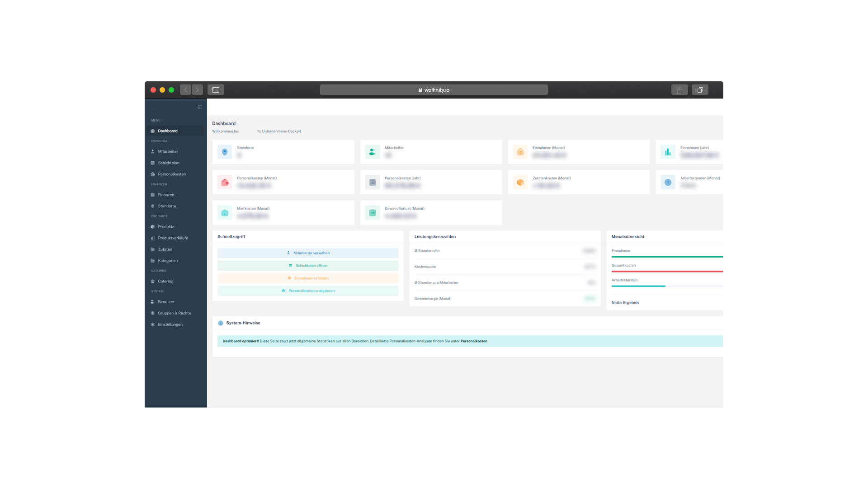The height and width of the screenshot is (488, 868).
Task: Click the Standorte location pin icon
Action: (x=225, y=152)
